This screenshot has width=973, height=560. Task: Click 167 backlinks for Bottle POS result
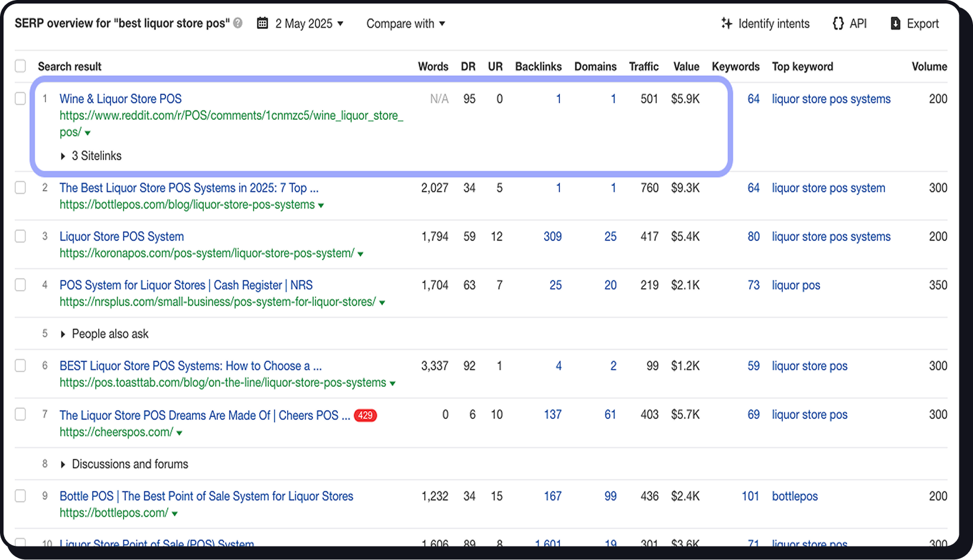pos(552,496)
